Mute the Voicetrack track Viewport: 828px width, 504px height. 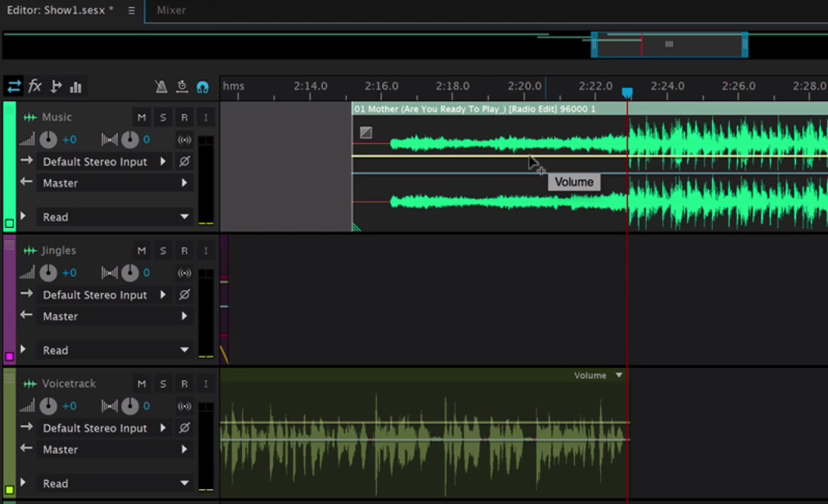click(x=142, y=383)
